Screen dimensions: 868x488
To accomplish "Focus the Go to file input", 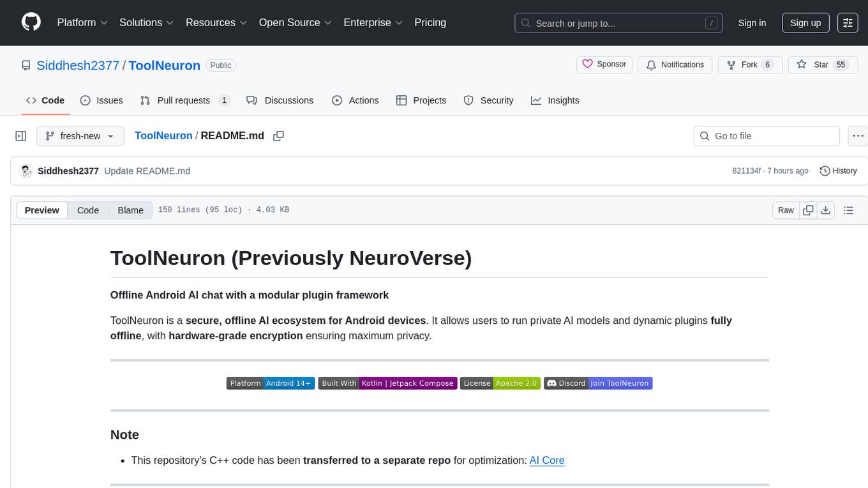I will click(767, 136).
